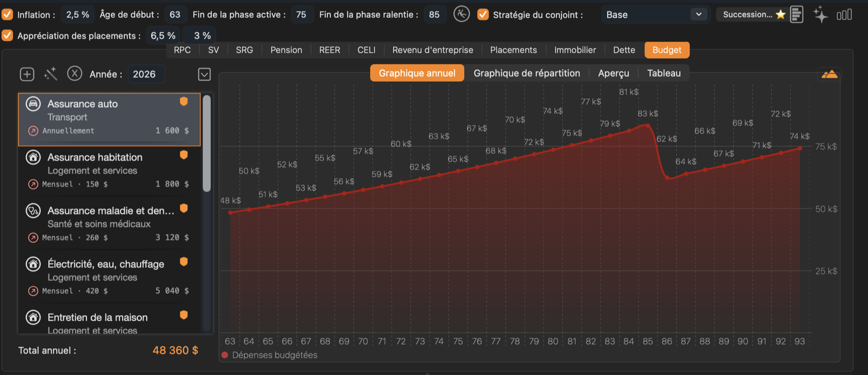Click the indexation arrow beside Mensuel 260 $

tap(33, 237)
